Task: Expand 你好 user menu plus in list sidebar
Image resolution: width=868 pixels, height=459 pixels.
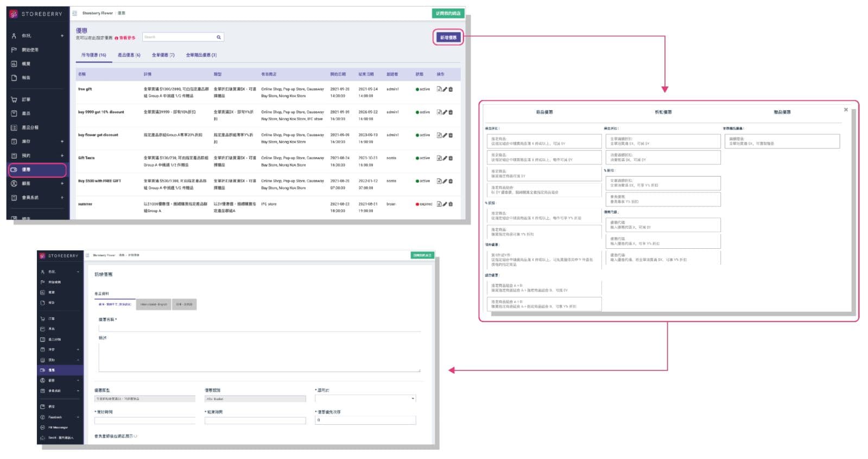Action: click(62, 36)
